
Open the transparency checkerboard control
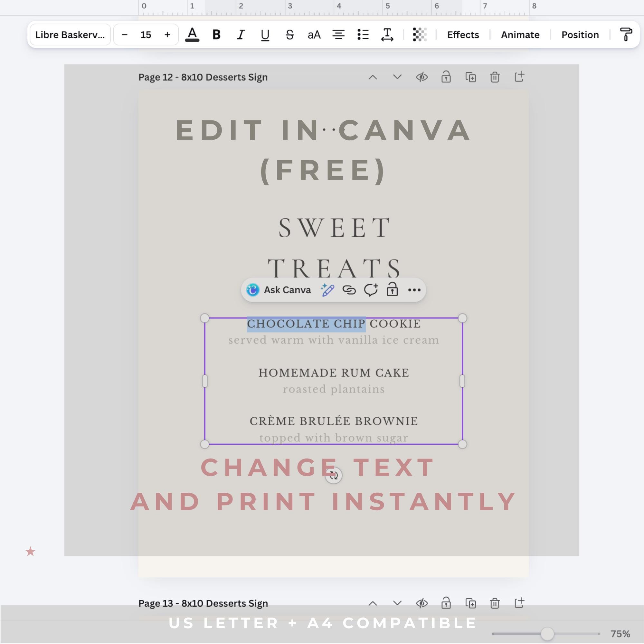click(x=420, y=35)
